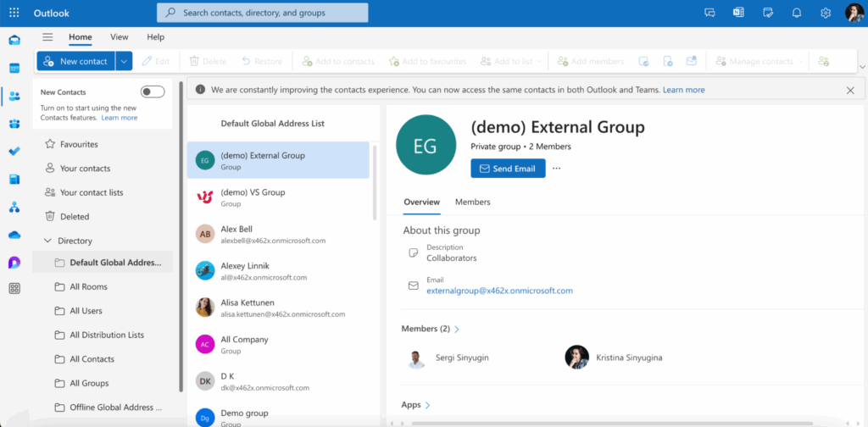Open More apps grid icon
The height and width of the screenshot is (427, 868).
[x=14, y=288]
